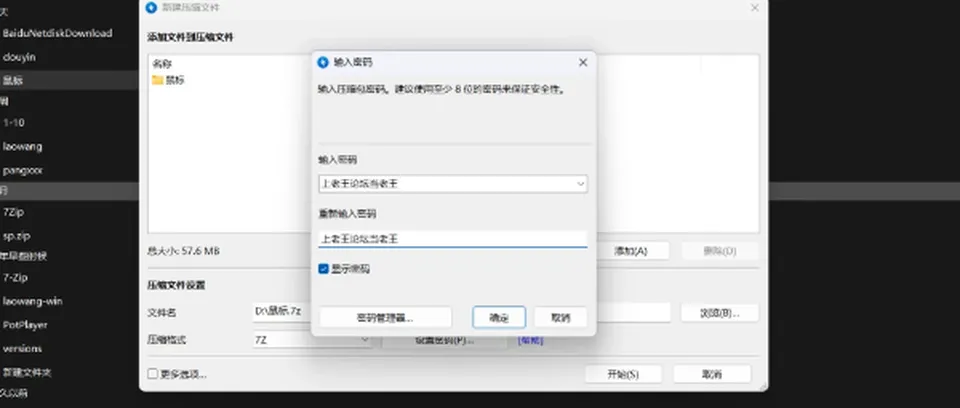Select the 1-10 entry in the left list
960x408 pixels.
(x=13, y=123)
